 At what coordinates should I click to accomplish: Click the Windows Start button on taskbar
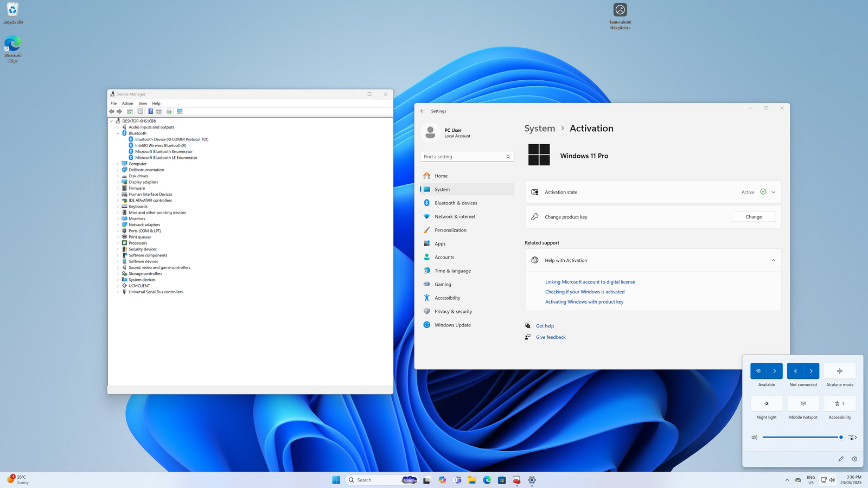(x=336, y=480)
